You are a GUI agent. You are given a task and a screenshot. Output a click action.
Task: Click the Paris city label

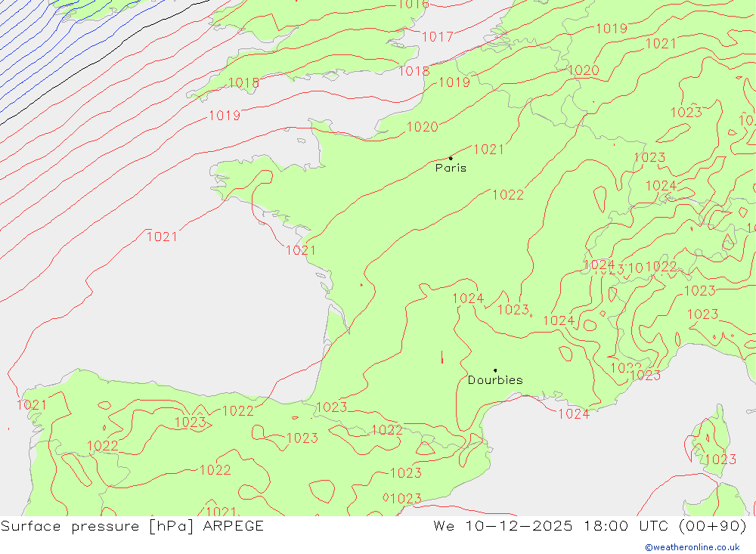451,168
